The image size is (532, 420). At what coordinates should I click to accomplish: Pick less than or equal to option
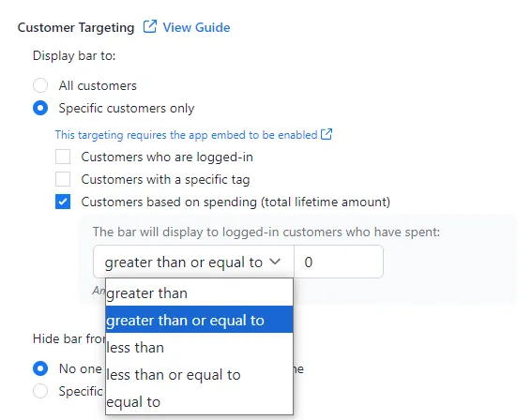(x=199, y=374)
